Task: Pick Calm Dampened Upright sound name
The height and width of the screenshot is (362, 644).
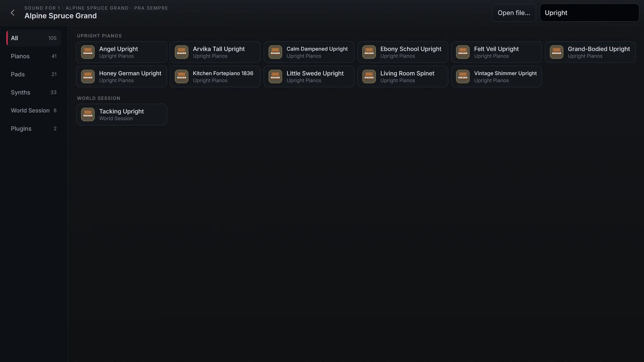Action: point(317,49)
